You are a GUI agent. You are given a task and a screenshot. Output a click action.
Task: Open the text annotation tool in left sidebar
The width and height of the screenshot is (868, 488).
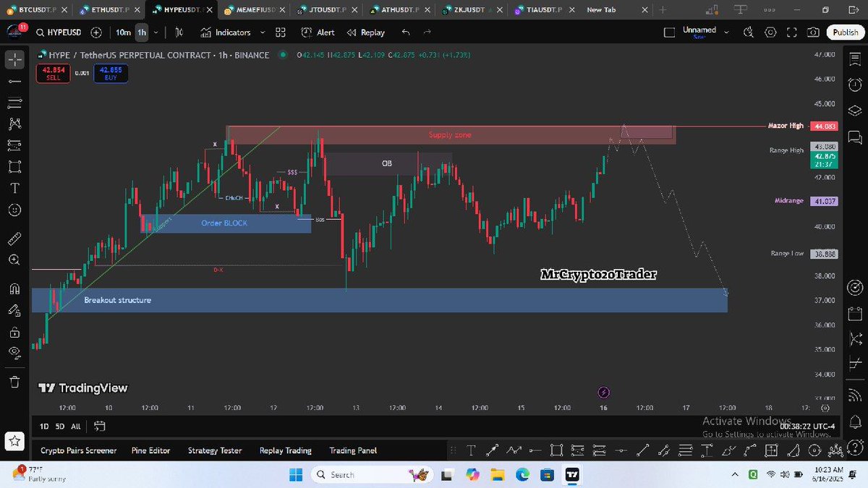point(14,188)
